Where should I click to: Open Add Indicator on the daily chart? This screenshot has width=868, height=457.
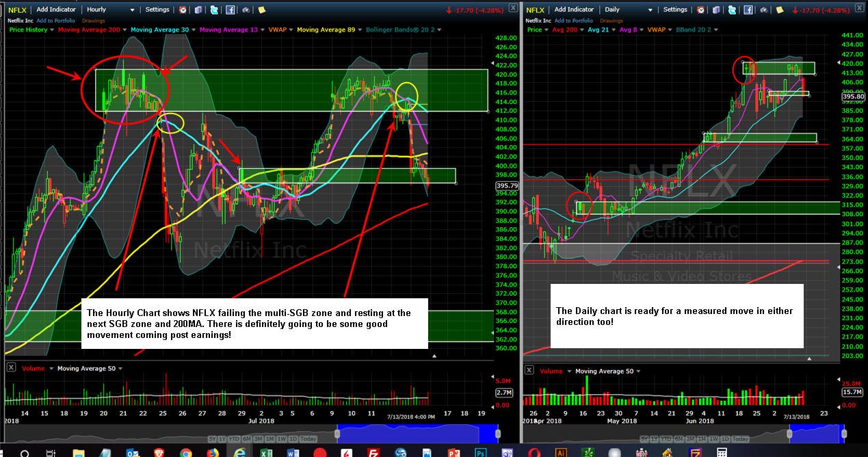click(574, 10)
